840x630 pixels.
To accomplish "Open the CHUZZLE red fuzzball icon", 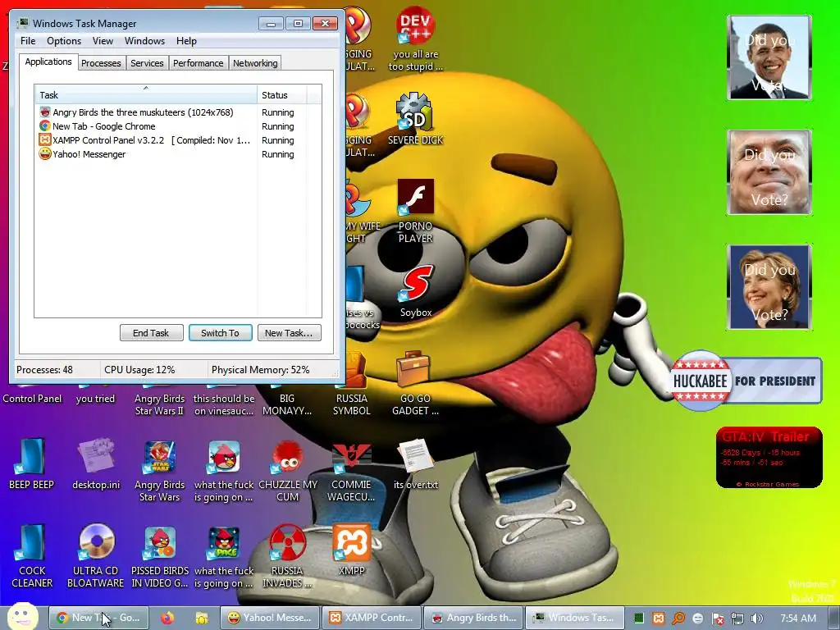I will [x=288, y=458].
